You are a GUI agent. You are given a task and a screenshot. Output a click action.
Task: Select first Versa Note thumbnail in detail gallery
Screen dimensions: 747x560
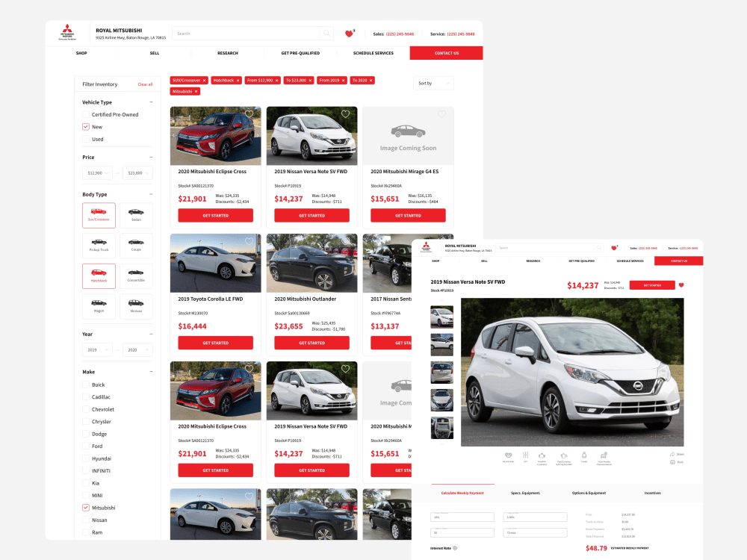[x=441, y=317]
